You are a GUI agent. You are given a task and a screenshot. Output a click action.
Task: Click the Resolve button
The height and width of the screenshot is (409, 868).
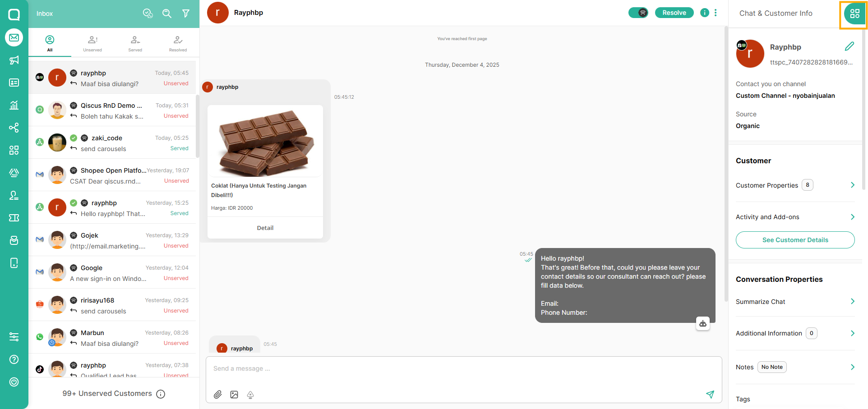click(674, 13)
